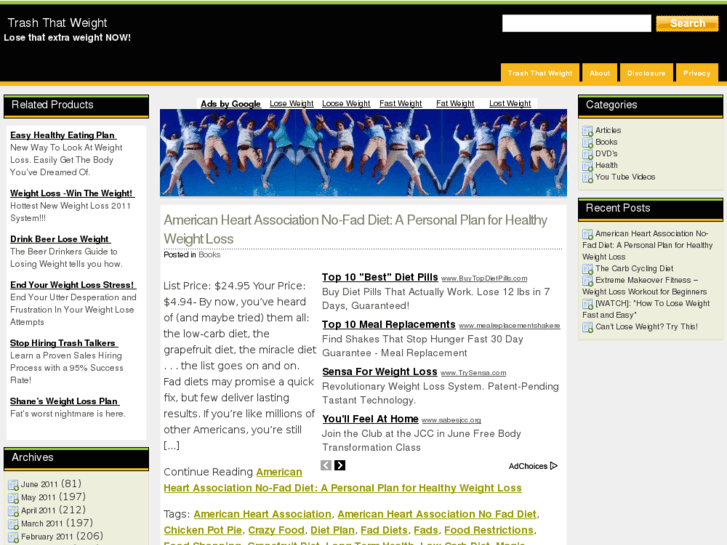The image size is (727, 545).
Task: Click the AdChoices triangle icon
Action: [x=554, y=466]
